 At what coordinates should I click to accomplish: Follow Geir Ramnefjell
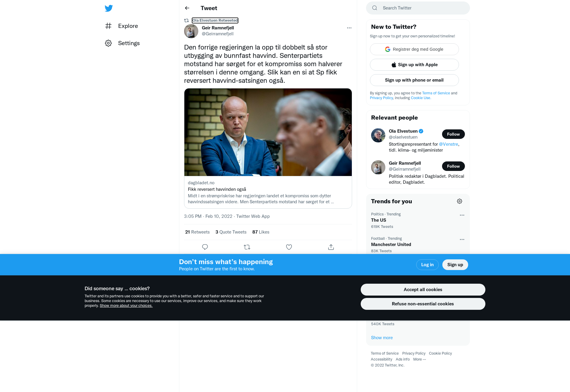pyautogui.click(x=453, y=166)
